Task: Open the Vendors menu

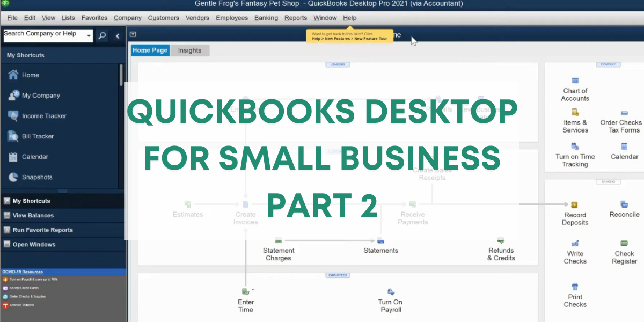Action: (197, 18)
